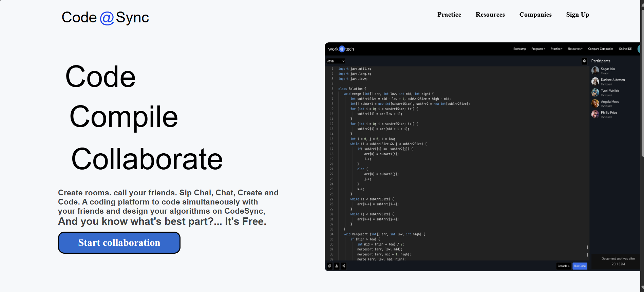The width and height of the screenshot is (644, 292).
Task: Click Angela Moss's avatar
Action: [x=595, y=103]
